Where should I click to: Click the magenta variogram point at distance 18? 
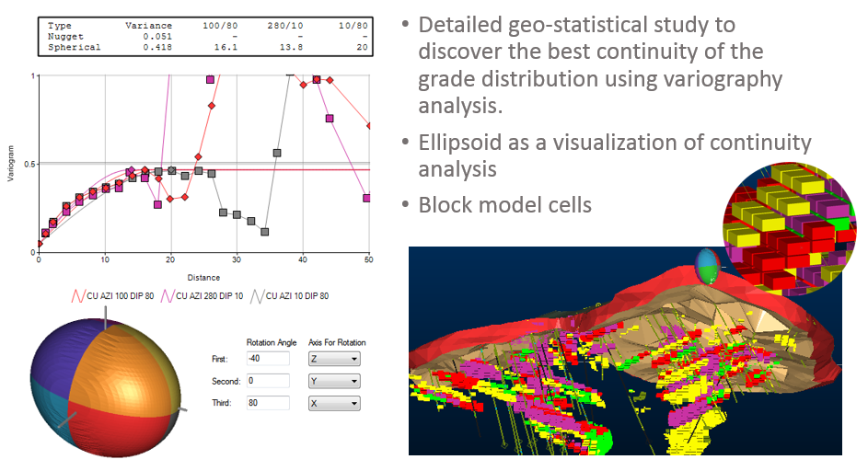(x=157, y=204)
